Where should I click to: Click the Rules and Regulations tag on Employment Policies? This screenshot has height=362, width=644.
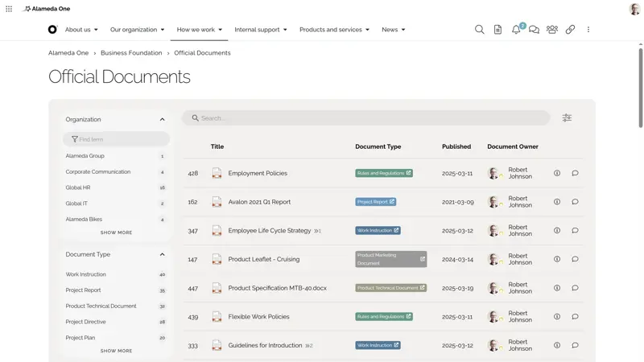click(384, 173)
